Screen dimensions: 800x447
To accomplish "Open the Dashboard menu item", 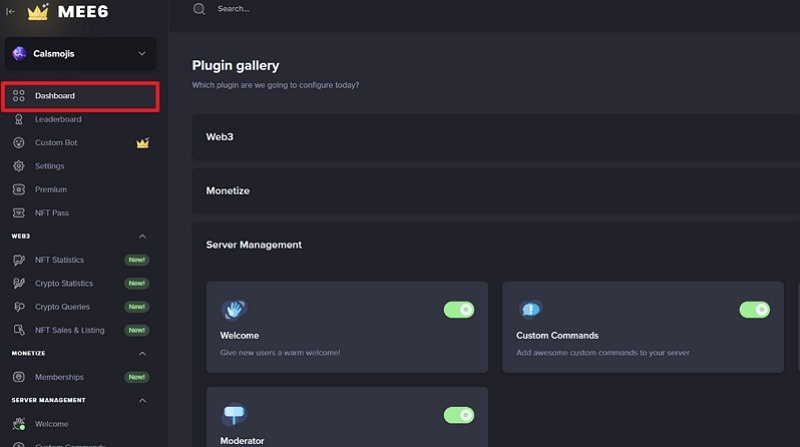I will point(81,96).
